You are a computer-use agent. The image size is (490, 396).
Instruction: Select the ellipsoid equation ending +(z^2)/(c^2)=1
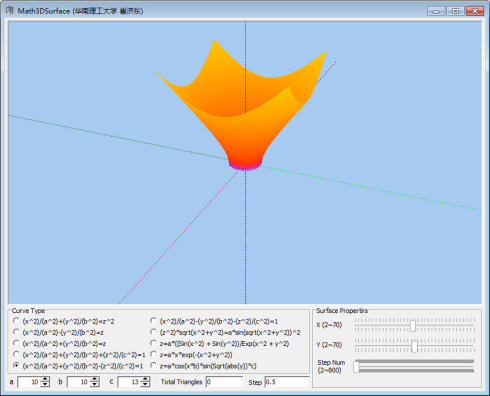coord(16,354)
